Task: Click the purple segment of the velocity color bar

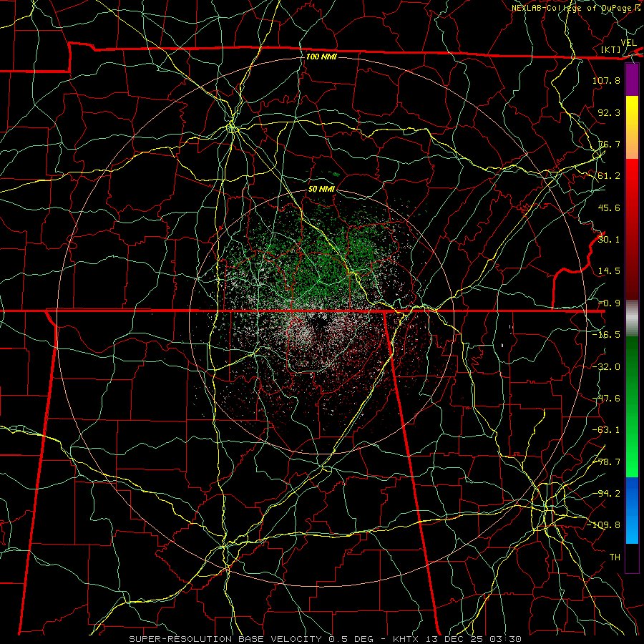Action: (x=632, y=80)
